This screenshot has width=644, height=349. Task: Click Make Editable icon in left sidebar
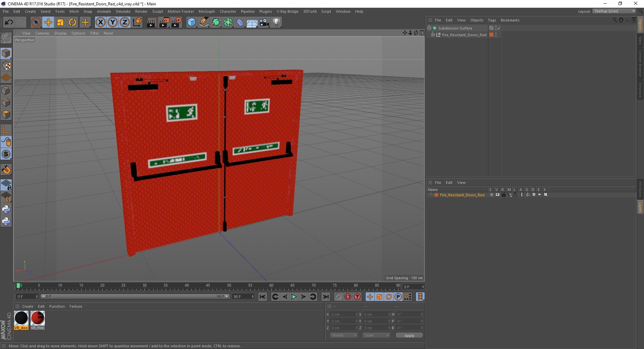pyautogui.click(x=6, y=38)
